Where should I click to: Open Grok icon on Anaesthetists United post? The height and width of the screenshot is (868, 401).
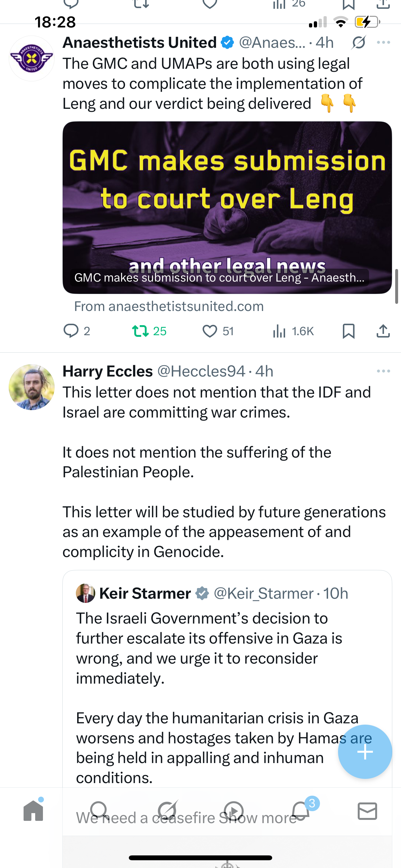[358, 43]
